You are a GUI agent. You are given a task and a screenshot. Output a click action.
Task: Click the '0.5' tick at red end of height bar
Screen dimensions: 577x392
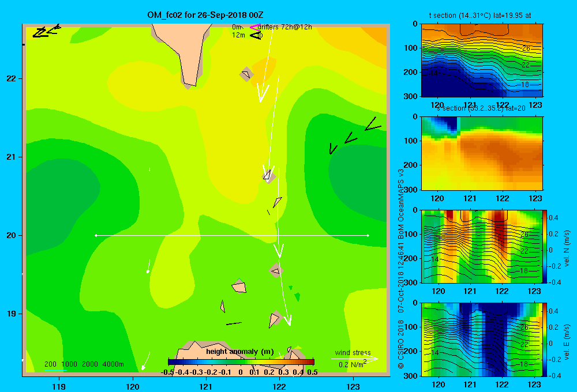(312, 372)
